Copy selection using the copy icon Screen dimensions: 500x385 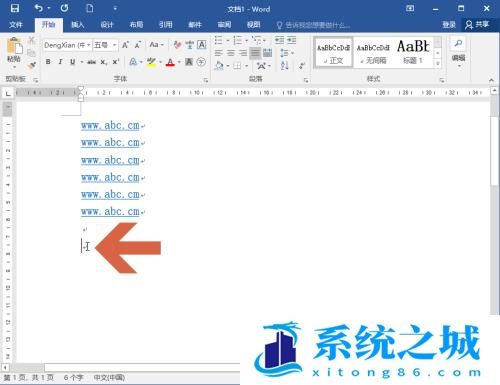click(x=31, y=53)
